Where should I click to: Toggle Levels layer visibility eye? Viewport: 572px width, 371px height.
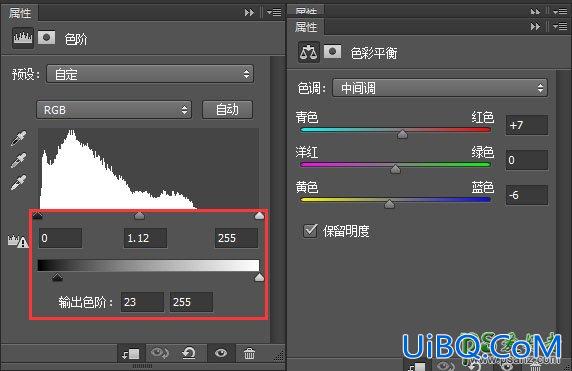(x=221, y=353)
